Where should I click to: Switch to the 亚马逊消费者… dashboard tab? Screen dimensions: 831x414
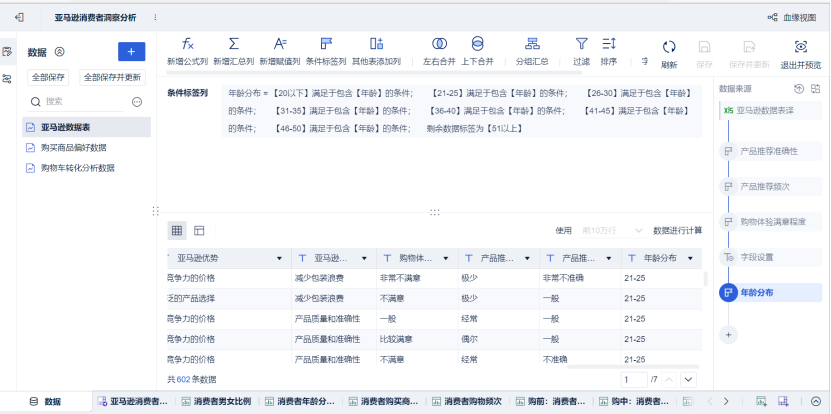click(133, 401)
